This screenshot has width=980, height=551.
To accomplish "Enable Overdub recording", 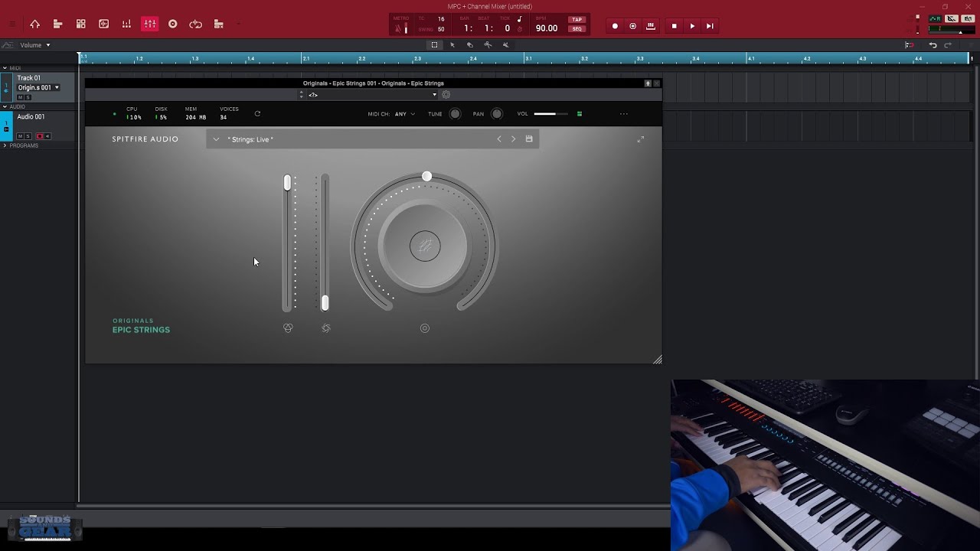I will tap(632, 26).
